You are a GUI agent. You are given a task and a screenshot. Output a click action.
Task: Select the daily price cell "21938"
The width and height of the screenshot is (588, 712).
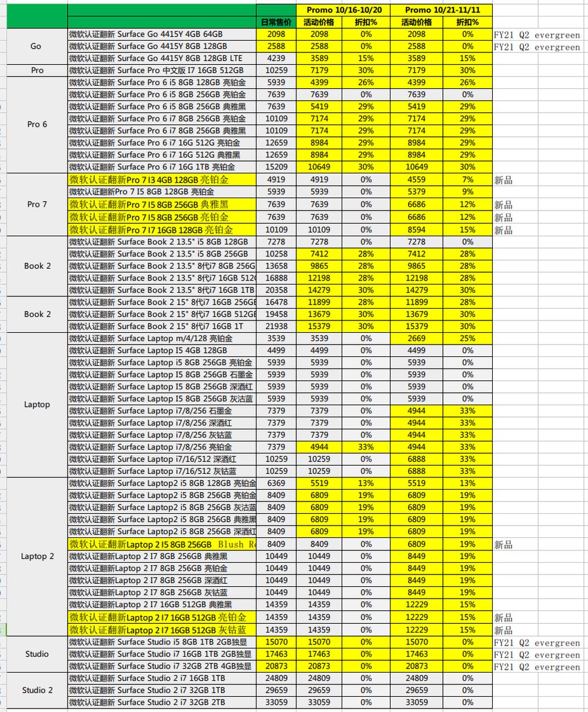(276, 326)
